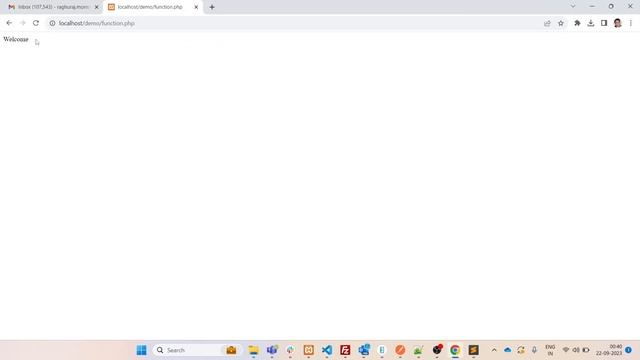Click the microphone icon in system tray

534,350
